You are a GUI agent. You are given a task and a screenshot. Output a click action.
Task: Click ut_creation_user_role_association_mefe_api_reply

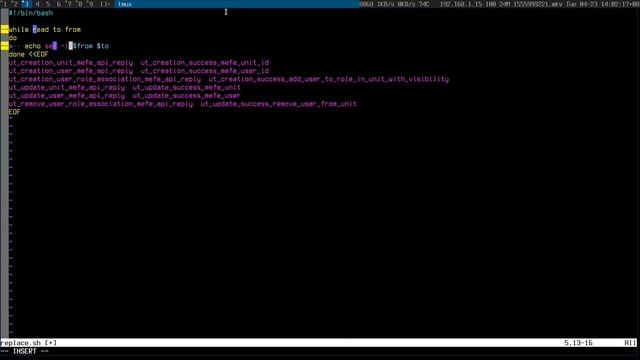[105, 79]
